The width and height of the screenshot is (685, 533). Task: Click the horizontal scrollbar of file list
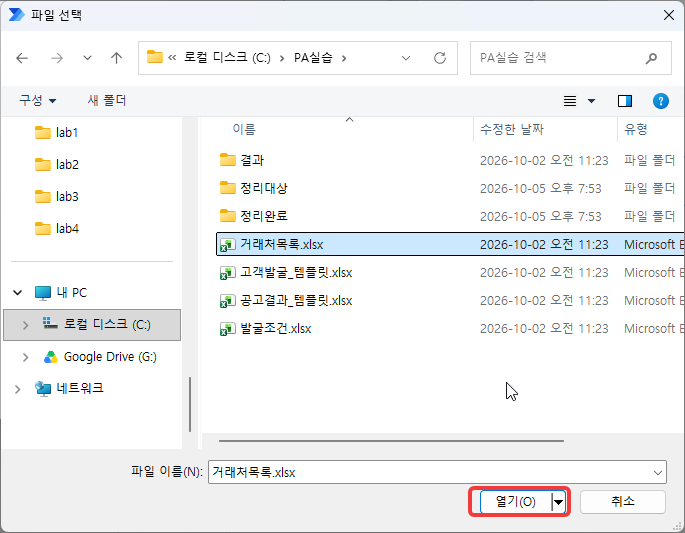(391, 441)
